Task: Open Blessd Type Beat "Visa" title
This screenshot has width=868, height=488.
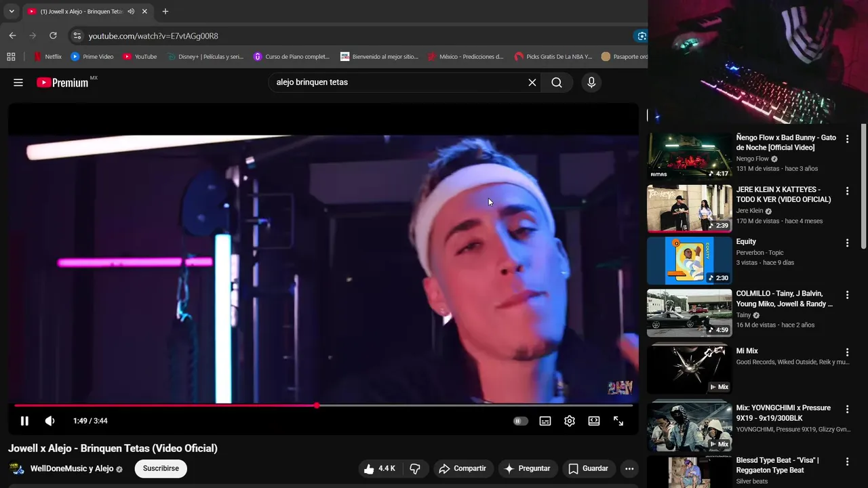Action: [778, 465]
